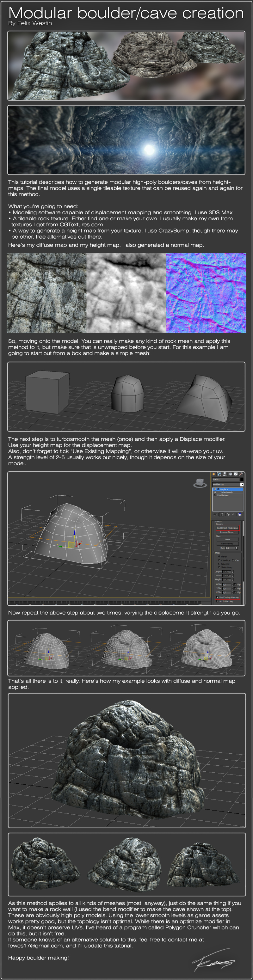Click the "By Felix Westin" byline
253x980 pixels.
click(30, 23)
